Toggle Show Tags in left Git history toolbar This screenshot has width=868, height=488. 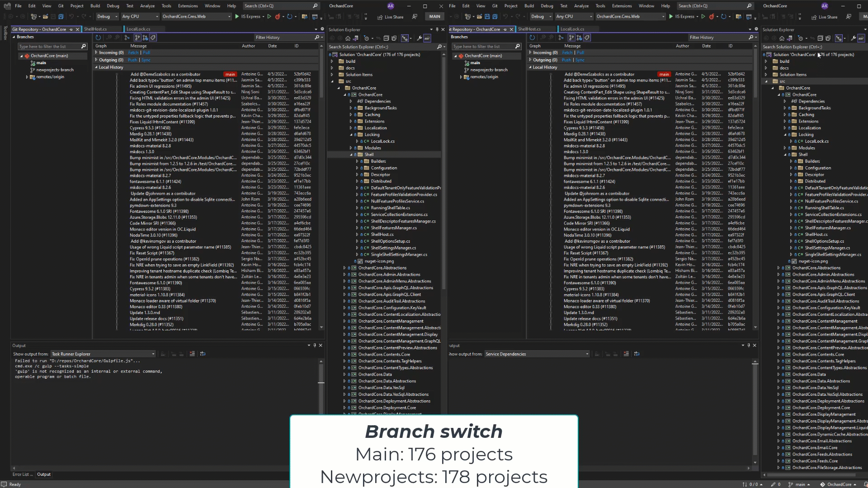click(x=153, y=38)
